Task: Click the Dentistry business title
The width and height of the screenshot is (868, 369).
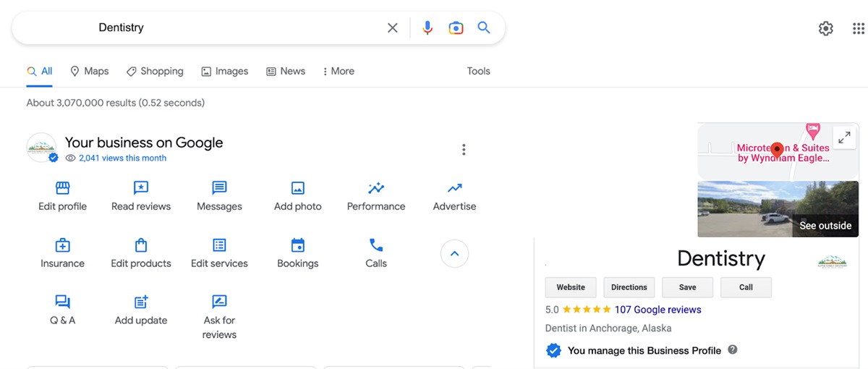Action: point(721,258)
